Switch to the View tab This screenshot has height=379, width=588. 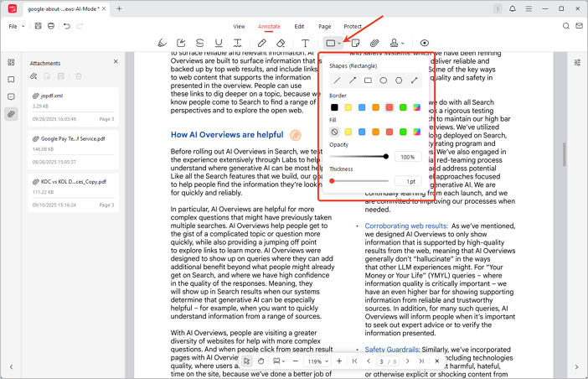239,26
